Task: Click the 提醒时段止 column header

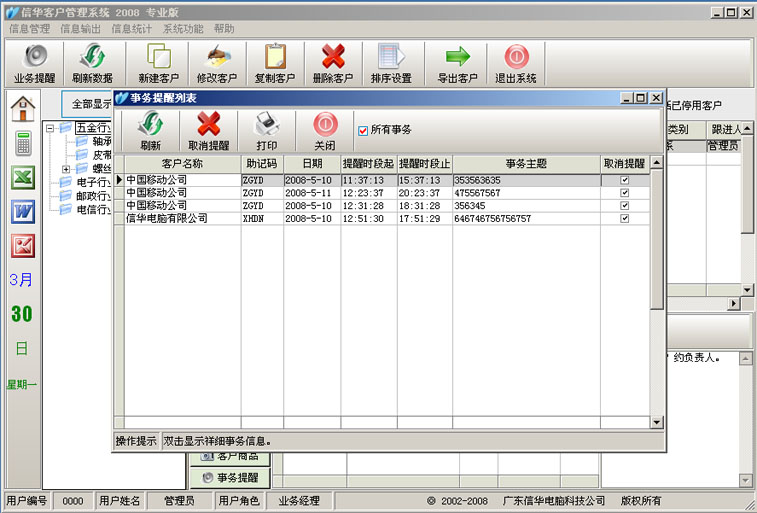Action: coord(425,164)
